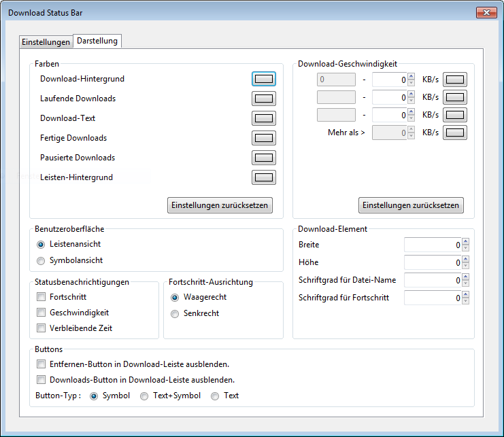The width and height of the screenshot is (504, 437).
Task: Click color swatch for first speed range
Action: [454, 80]
